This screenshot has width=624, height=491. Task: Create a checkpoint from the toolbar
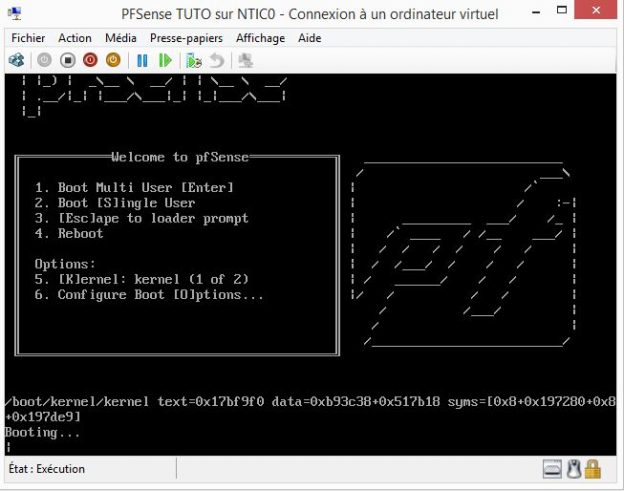click(193, 60)
